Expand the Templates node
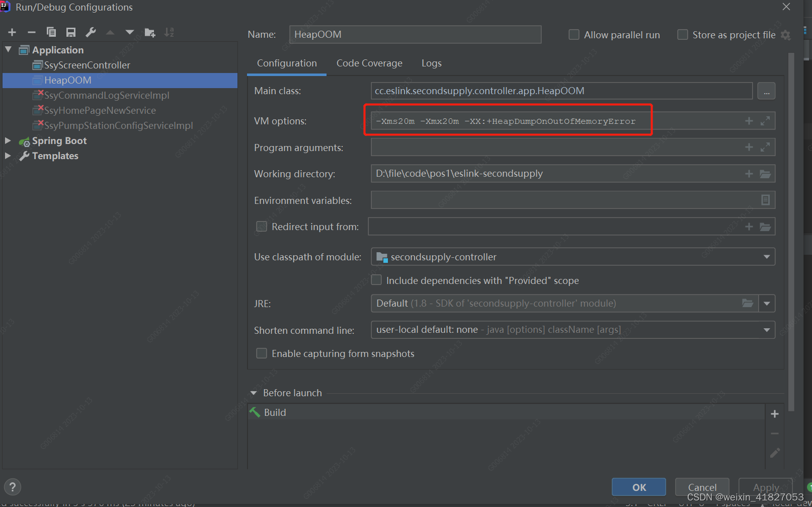This screenshot has width=812, height=507. click(x=8, y=156)
